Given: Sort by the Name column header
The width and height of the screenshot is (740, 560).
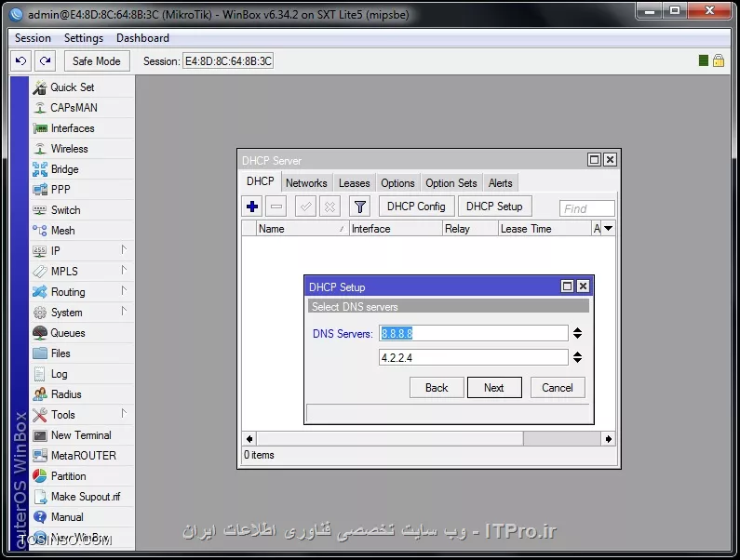Looking at the screenshot, I should (x=302, y=228).
